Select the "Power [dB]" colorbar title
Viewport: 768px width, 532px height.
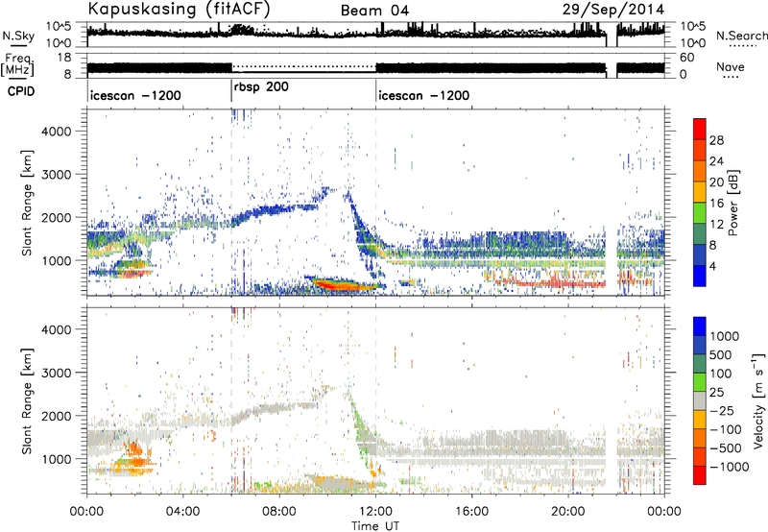(x=732, y=203)
